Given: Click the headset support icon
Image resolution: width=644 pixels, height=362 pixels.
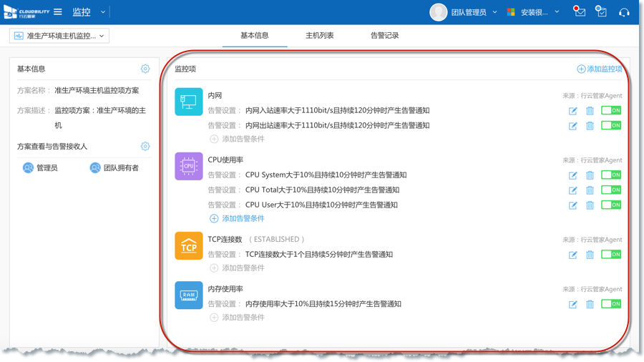Looking at the screenshot, I should pos(624,12).
